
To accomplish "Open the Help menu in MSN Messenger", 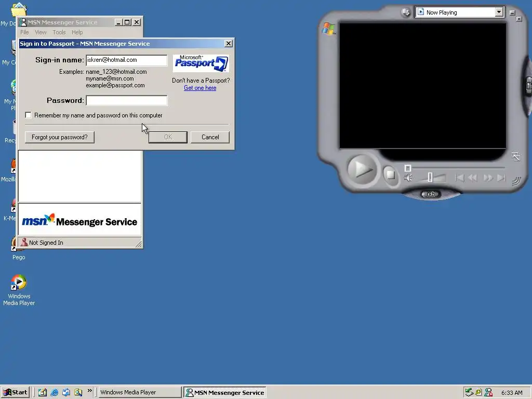I will tap(77, 32).
